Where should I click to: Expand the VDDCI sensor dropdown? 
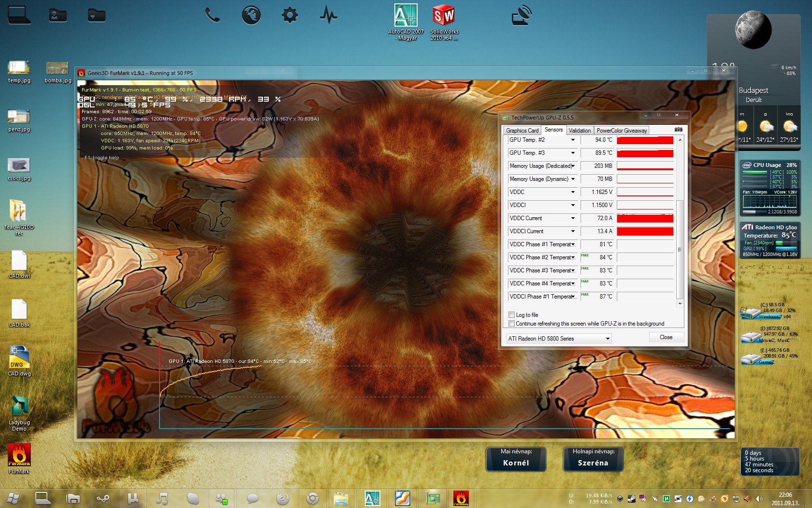pos(573,205)
